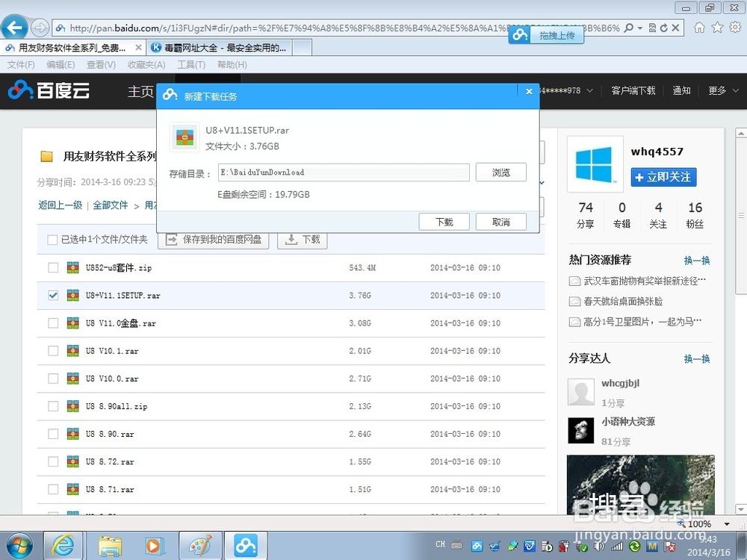Click the IE back arrow button
The image size is (747, 560).
pyautogui.click(x=14, y=28)
